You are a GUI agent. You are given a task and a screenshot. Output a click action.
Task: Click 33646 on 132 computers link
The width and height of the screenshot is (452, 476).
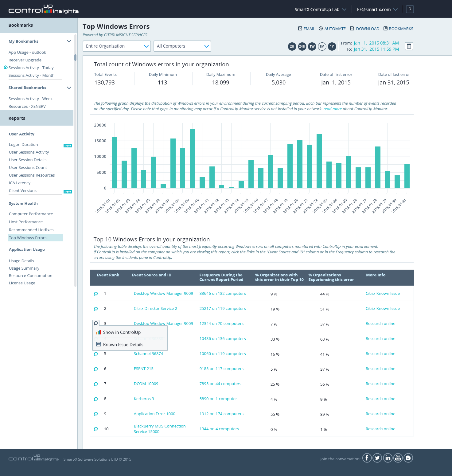point(223,294)
